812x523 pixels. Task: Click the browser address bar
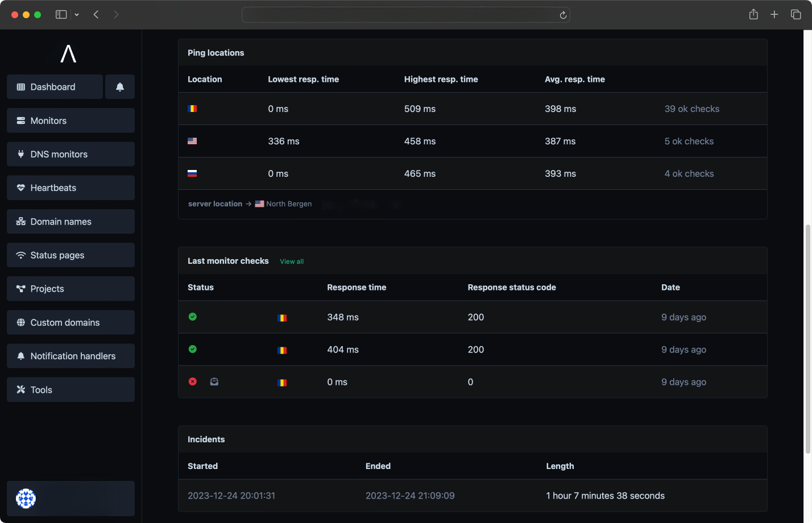pos(405,15)
